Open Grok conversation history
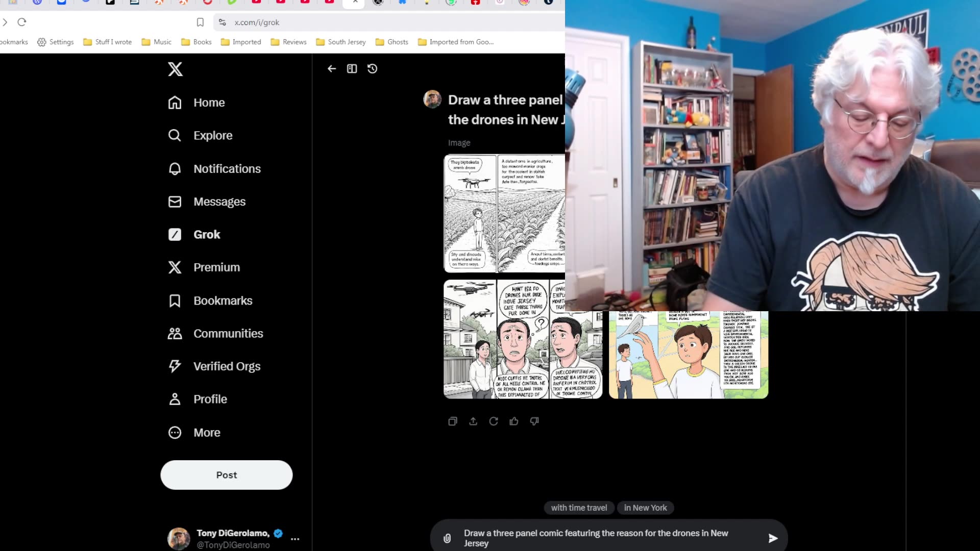The image size is (980, 551). 372,68
